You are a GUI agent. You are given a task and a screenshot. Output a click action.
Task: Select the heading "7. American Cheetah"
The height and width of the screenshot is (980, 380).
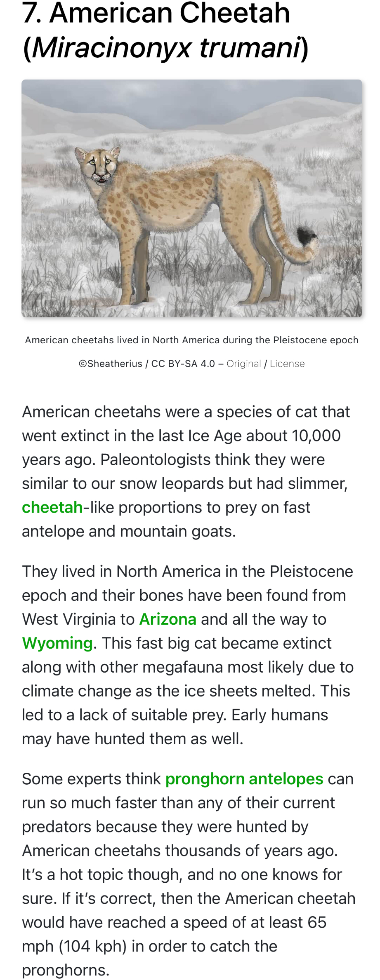click(156, 13)
